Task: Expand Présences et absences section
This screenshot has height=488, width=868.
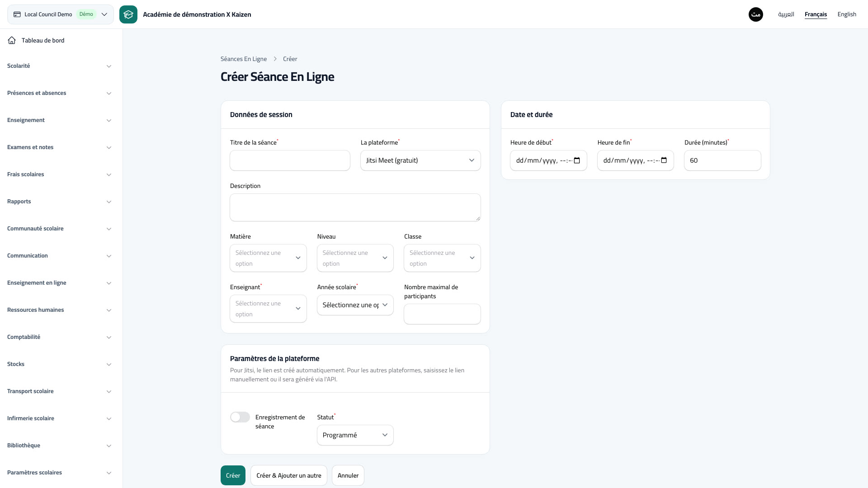Action: (59, 93)
